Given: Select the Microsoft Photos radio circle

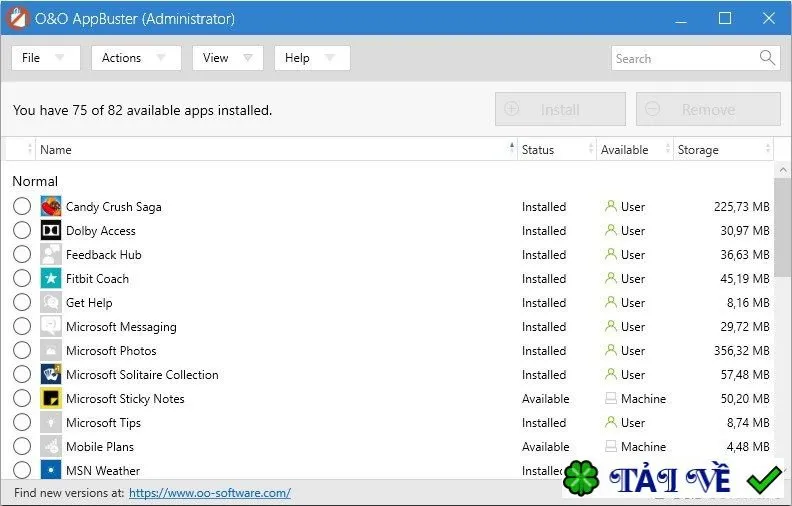Looking at the screenshot, I should (x=22, y=350).
